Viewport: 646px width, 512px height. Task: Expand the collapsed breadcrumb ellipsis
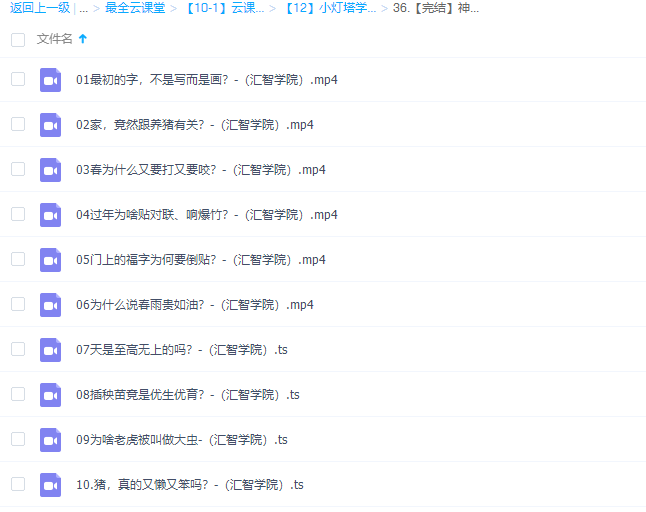[x=82, y=9]
